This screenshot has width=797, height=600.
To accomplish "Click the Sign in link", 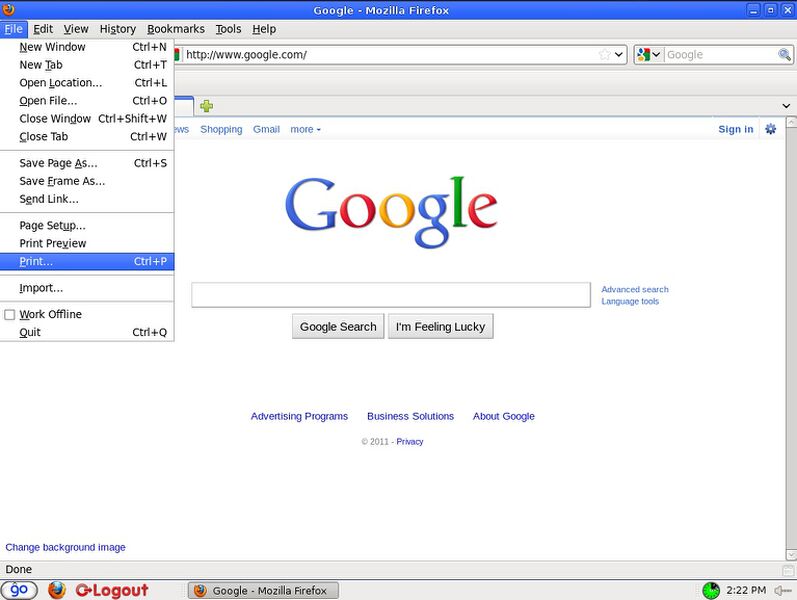I will (x=735, y=129).
